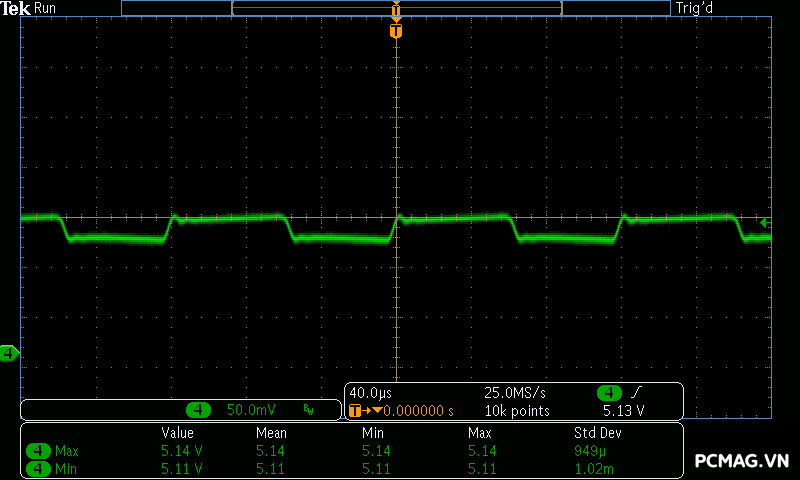The image size is (800, 480).
Task: Click the Std Dev column header
Action: [597, 433]
